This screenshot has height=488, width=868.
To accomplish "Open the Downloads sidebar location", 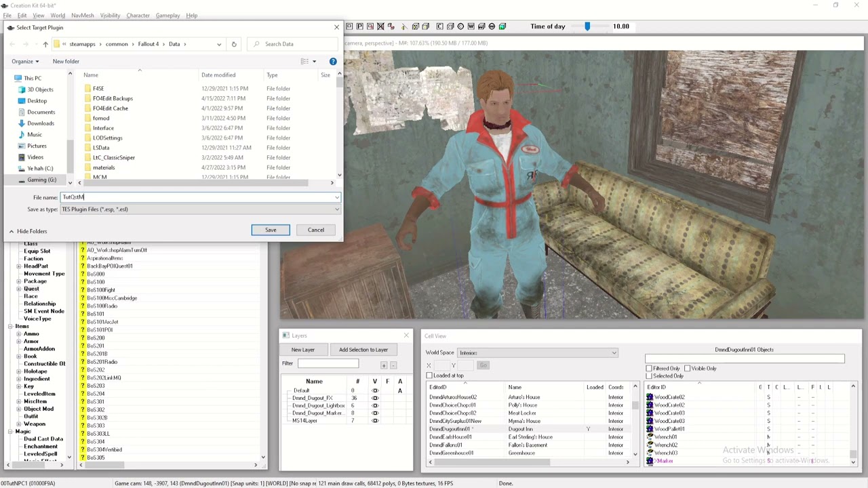I will point(40,123).
